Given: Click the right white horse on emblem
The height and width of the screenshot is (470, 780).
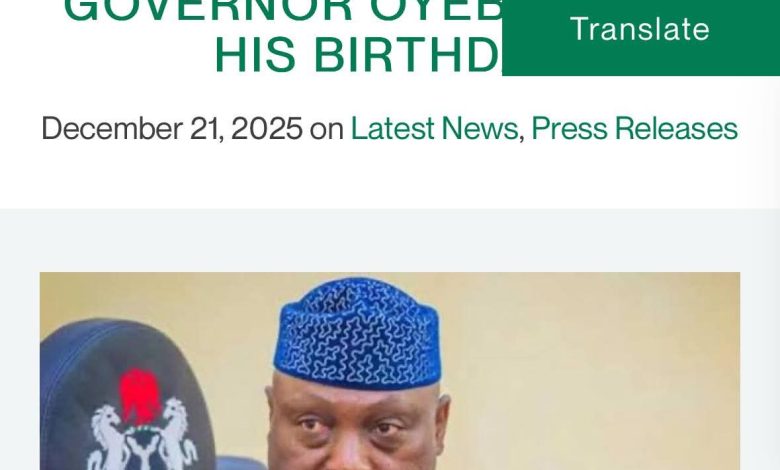Looking at the screenshot, I should coord(177,435).
